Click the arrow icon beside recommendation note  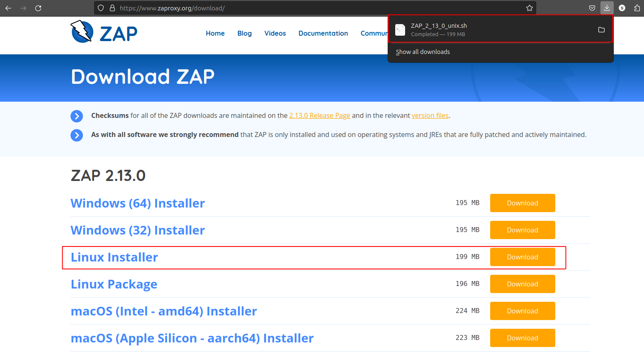tap(77, 135)
